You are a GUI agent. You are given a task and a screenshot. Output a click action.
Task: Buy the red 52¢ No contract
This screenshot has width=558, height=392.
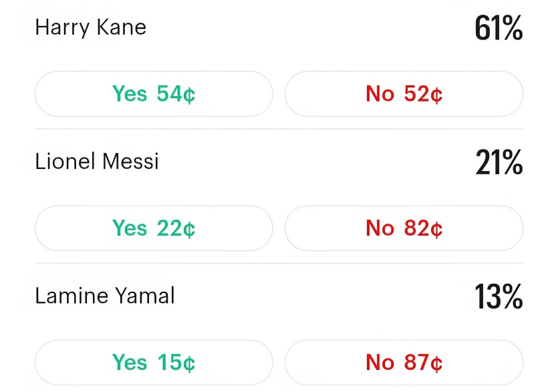404,94
